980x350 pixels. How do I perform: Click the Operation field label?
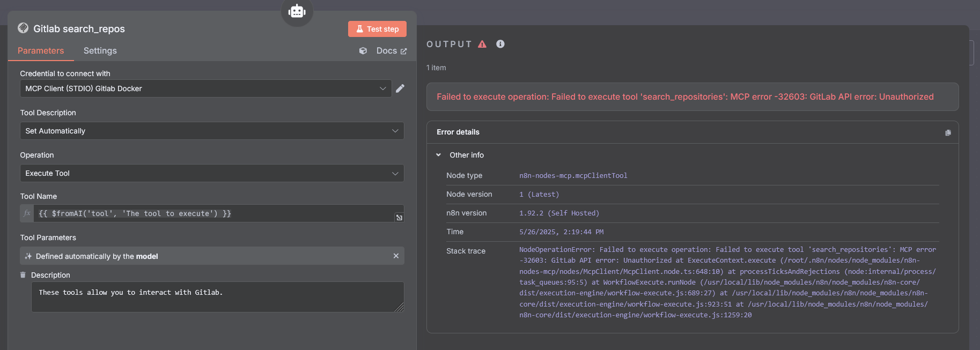tap(37, 155)
